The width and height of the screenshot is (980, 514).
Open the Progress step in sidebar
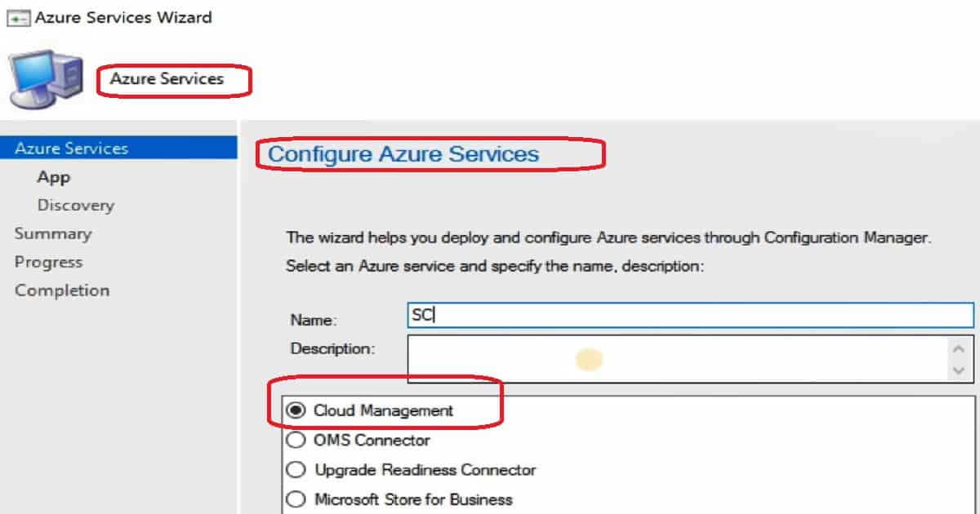[48, 262]
